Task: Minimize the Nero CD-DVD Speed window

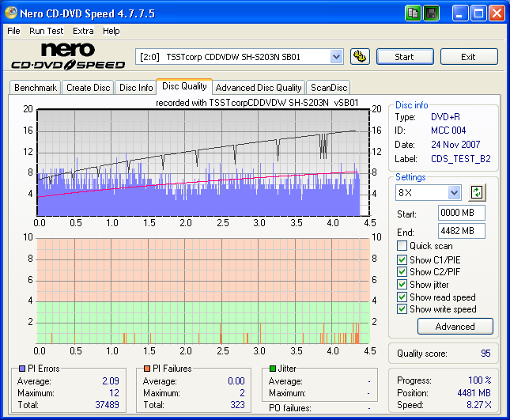Action: point(459,13)
